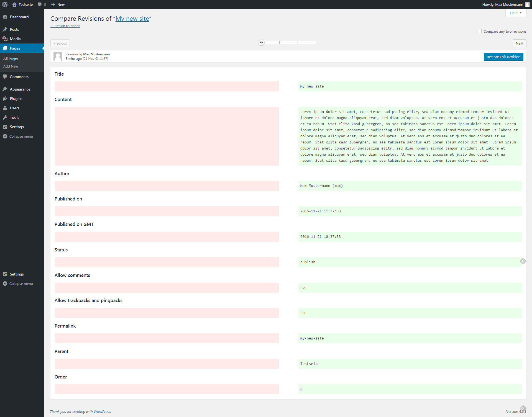
Task: Open the Testseite home icon
Action: (x=14, y=4)
